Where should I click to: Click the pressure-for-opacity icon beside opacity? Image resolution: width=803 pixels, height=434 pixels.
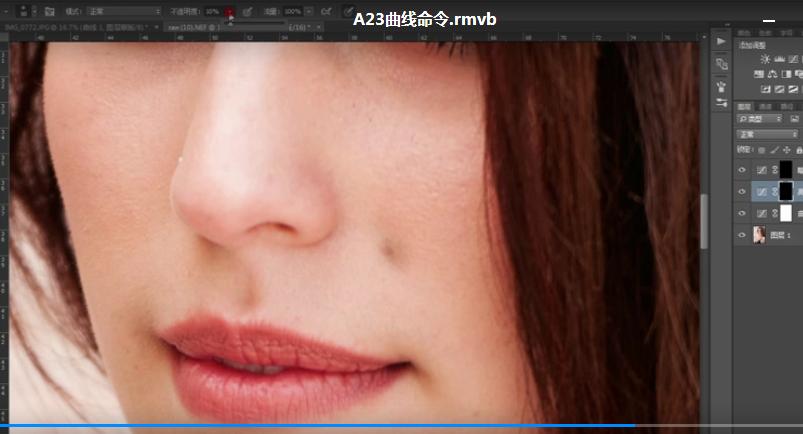[246, 11]
